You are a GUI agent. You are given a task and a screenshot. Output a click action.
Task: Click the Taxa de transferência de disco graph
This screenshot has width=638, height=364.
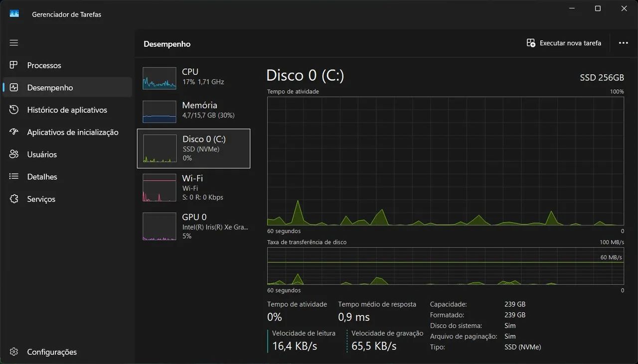tap(446, 266)
